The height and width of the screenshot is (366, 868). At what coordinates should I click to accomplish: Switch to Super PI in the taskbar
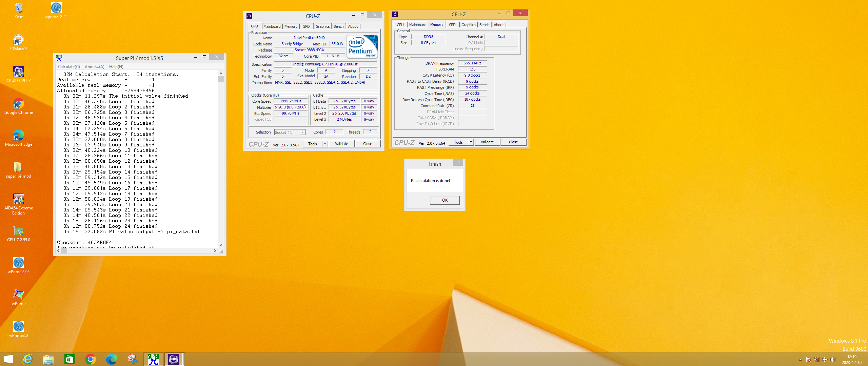tap(154, 359)
